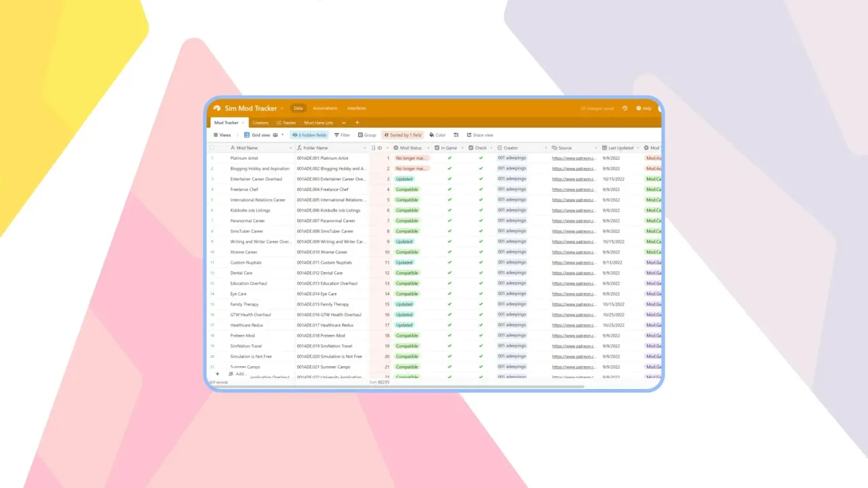Uncheck the Check box for Freelance Chef
Viewport: 868px width, 488px height.
(479, 189)
